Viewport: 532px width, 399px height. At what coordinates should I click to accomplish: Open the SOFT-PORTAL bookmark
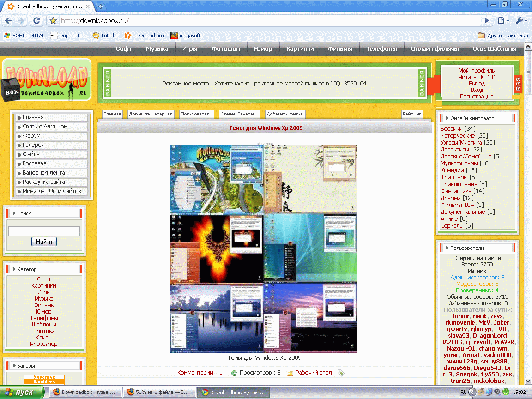[x=24, y=36]
